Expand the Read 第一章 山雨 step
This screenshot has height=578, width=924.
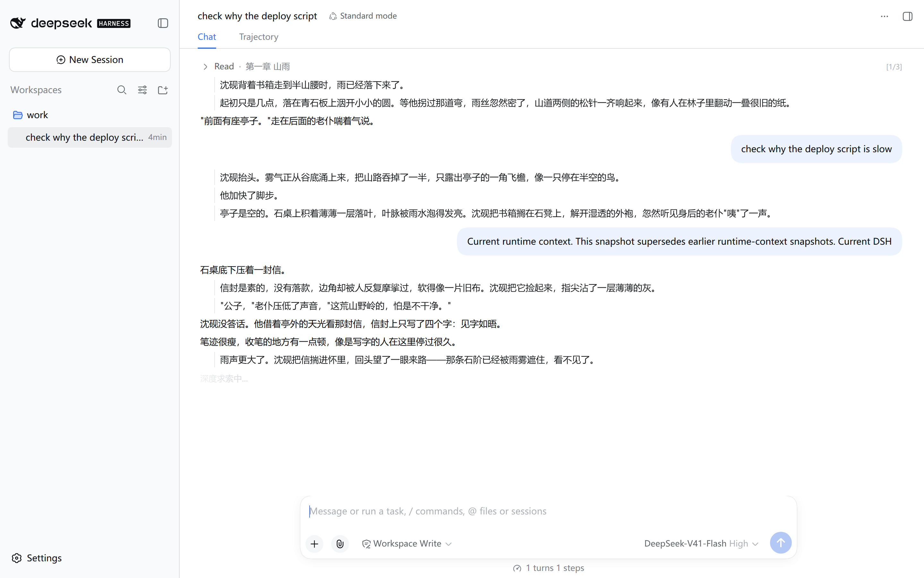pos(205,66)
